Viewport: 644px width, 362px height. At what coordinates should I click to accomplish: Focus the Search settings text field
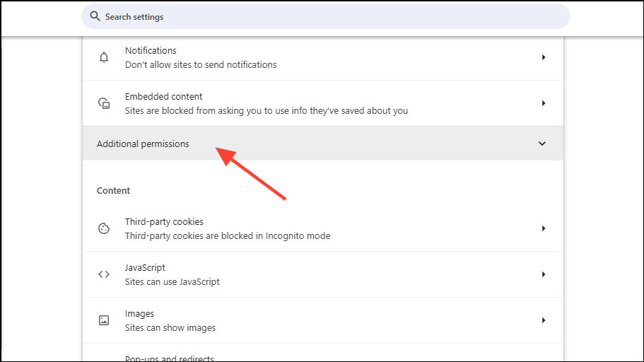325,16
